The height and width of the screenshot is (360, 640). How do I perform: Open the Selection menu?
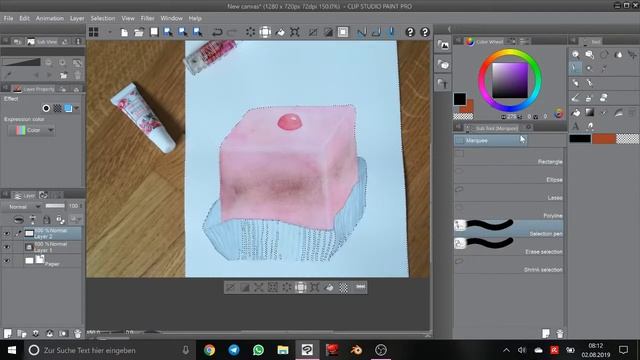point(103,18)
